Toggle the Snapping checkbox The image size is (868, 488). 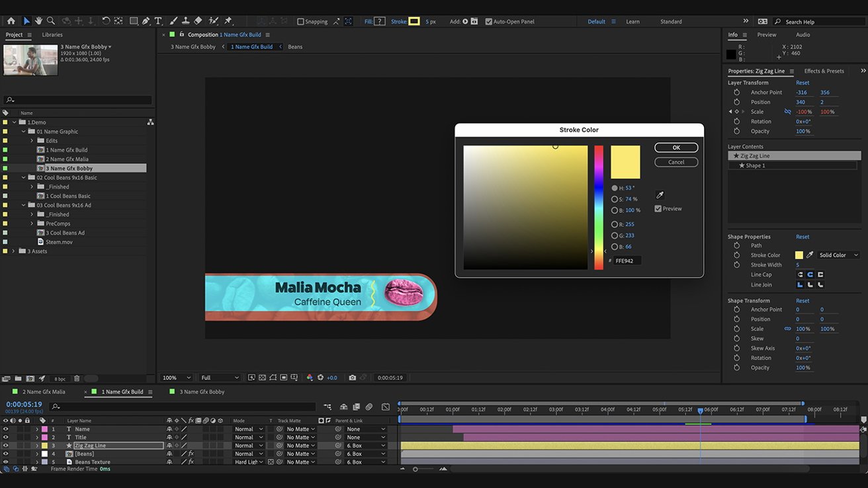click(x=300, y=21)
